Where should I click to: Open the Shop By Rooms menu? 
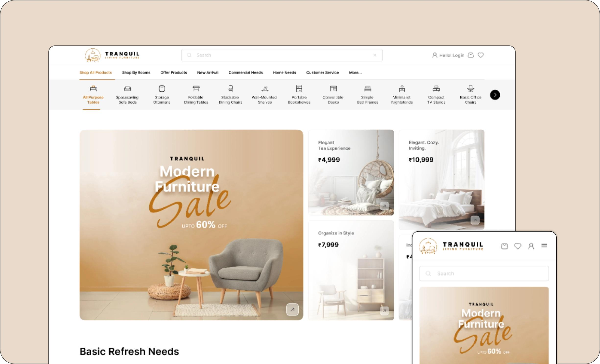136,72
